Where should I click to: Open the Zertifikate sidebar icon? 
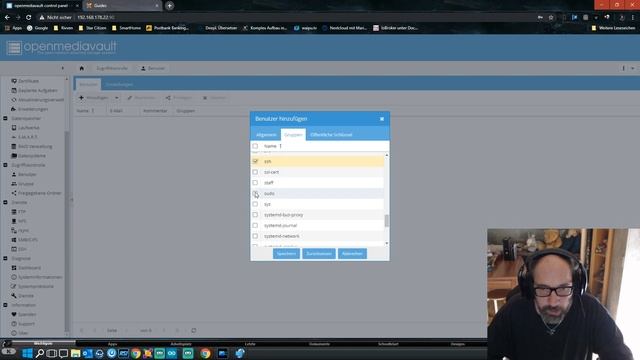coord(14,81)
